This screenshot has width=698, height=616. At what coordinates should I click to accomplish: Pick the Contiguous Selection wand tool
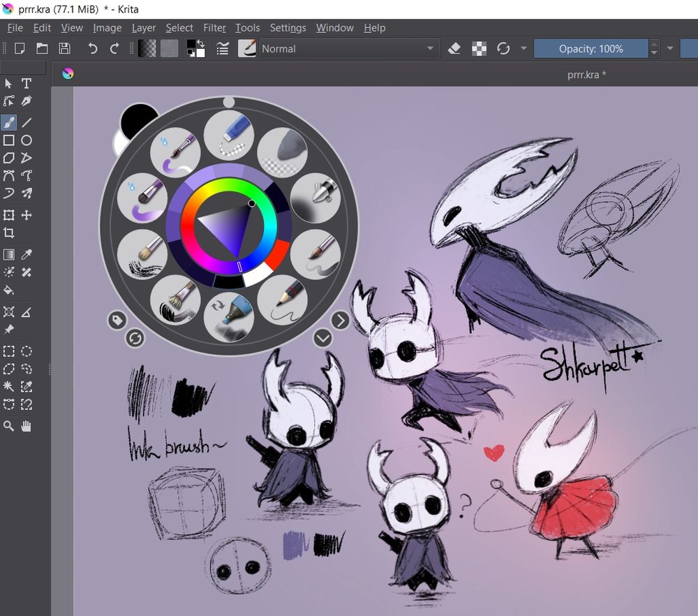(x=8, y=387)
